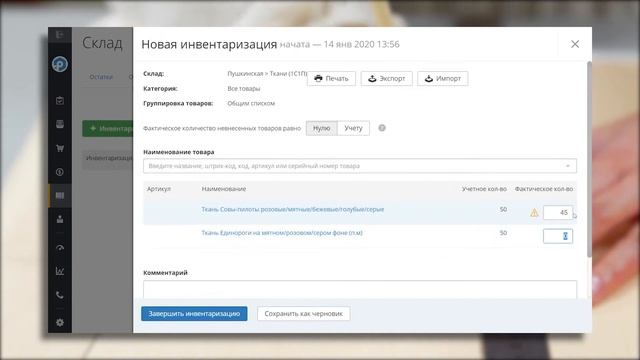640x360 pixels.
Task: Click Сохранить как черновик button
Action: click(304, 314)
